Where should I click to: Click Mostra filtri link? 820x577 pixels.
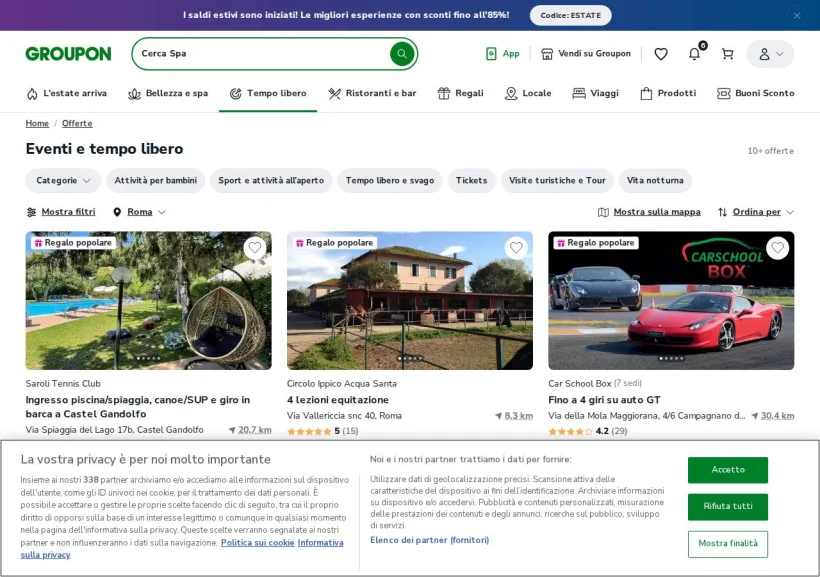pyautogui.click(x=61, y=212)
